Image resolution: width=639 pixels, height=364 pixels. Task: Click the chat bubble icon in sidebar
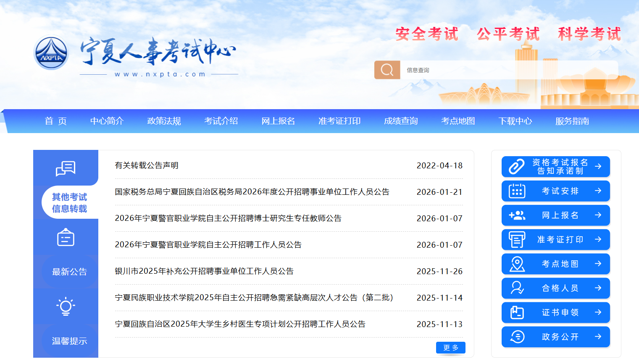[x=66, y=168]
